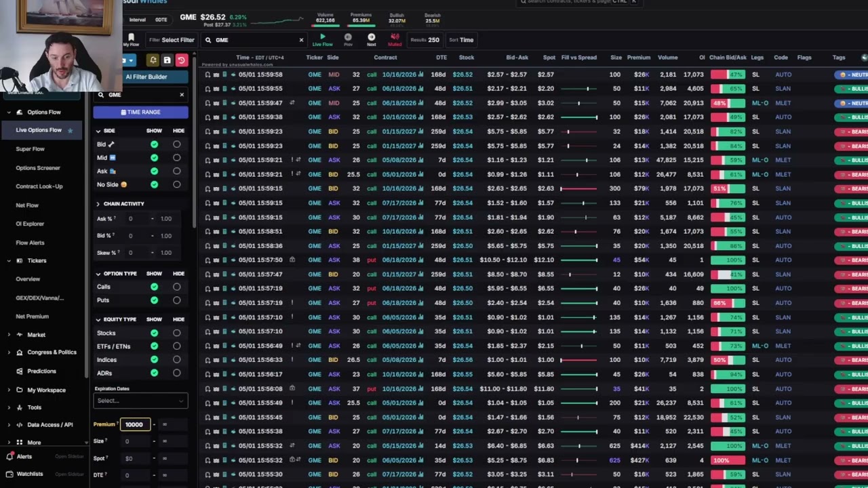This screenshot has width=868, height=488.
Task: Open the Expiration Dates dropdown
Action: click(x=140, y=401)
